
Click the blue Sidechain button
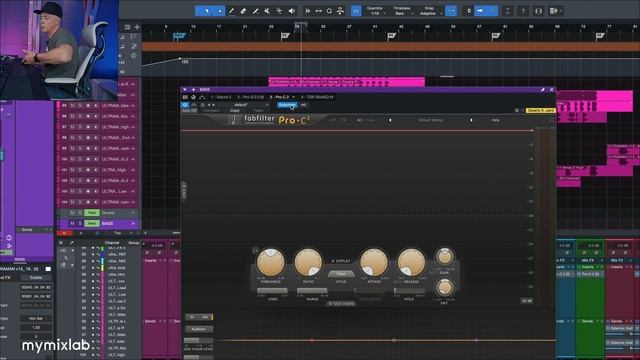pyautogui.click(x=287, y=105)
